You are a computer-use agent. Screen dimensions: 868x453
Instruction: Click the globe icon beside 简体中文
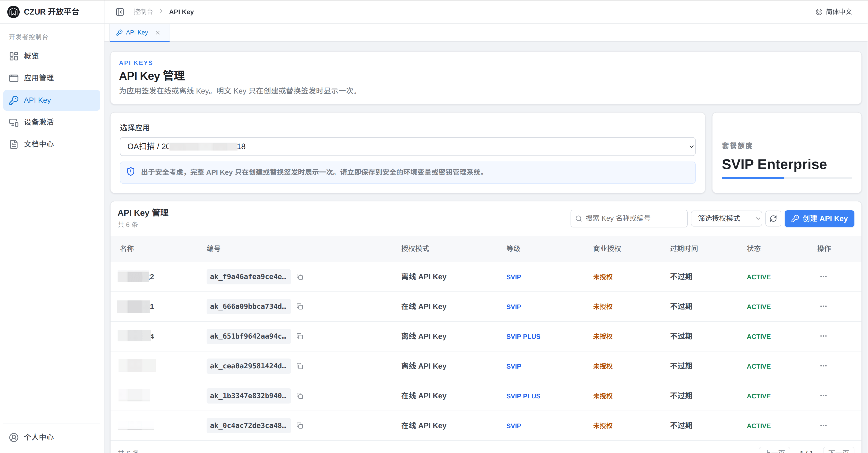point(819,12)
